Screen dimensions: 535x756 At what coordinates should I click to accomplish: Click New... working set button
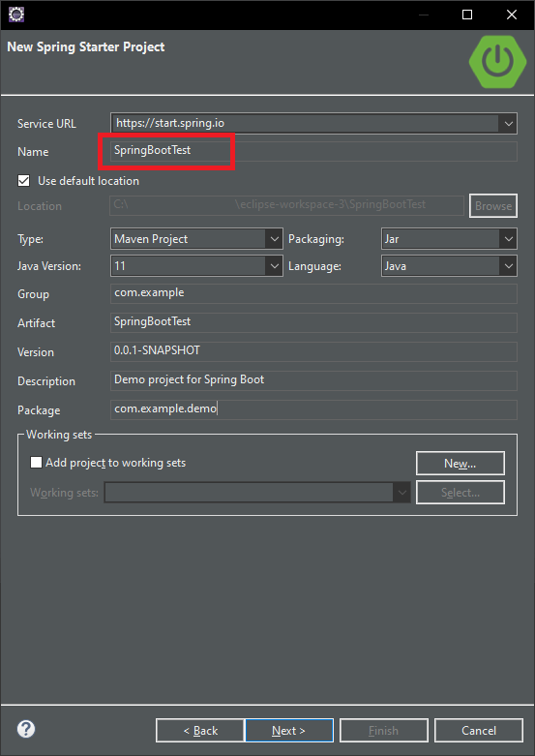[461, 464]
